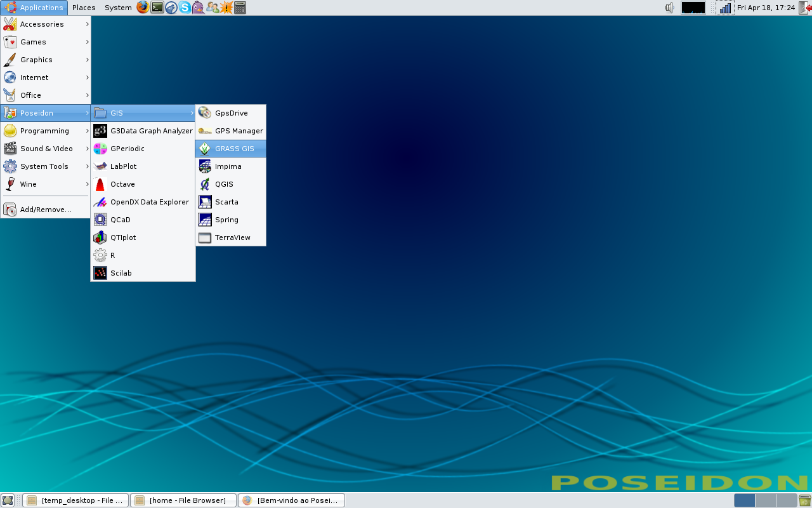Click the Applications menu button

click(x=34, y=8)
